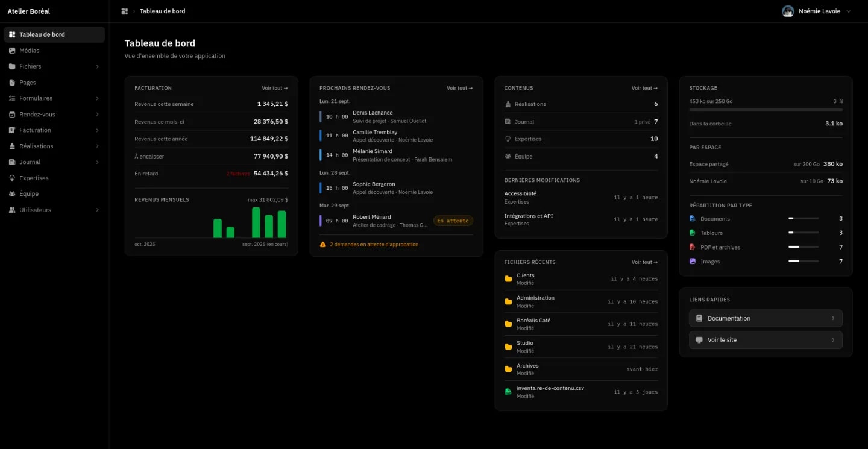This screenshot has width=868, height=449.
Task: Open the Administration folder row
Action: coord(581,301)
